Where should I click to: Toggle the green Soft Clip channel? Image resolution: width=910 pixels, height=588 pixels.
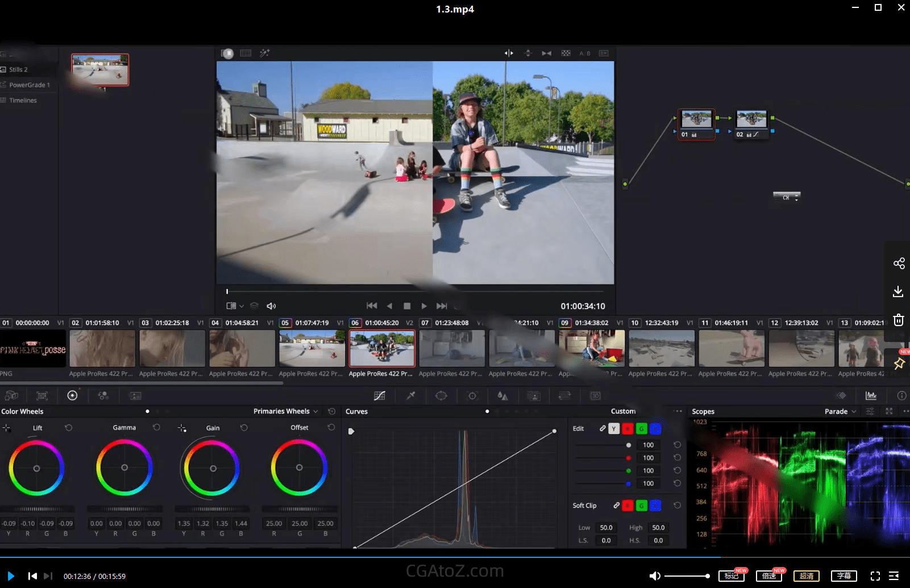[x=641, y=505]
